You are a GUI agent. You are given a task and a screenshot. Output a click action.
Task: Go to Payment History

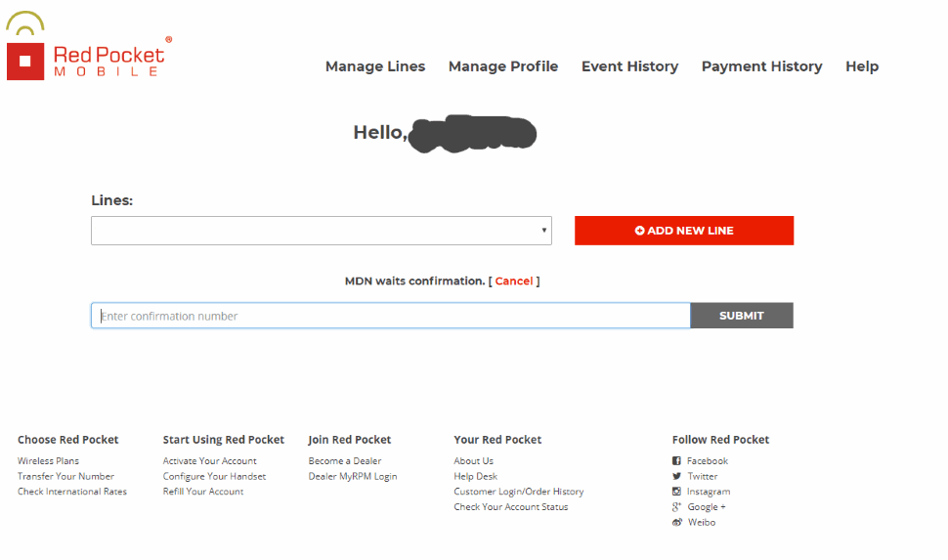pos(761,66)
